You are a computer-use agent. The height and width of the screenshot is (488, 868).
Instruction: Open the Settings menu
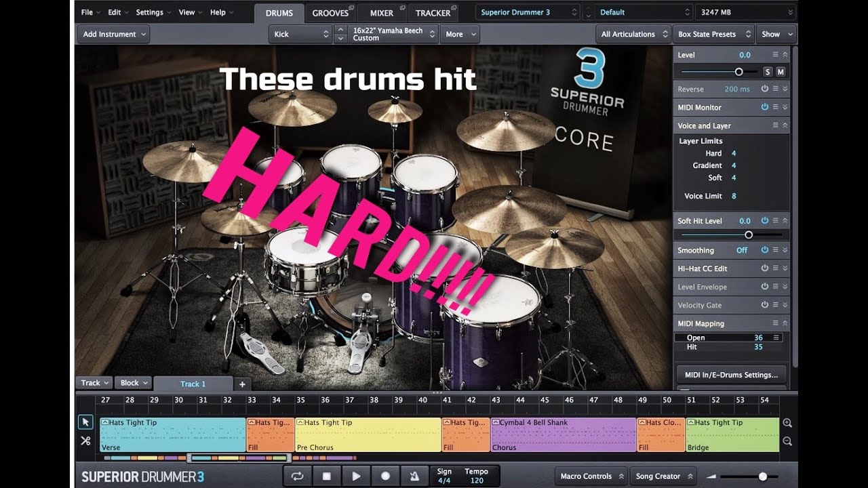(x=153, y=12)
